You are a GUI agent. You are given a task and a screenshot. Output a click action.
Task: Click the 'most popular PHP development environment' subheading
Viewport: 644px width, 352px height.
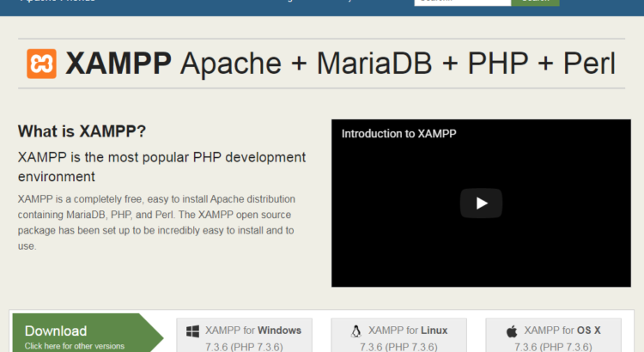click(x=161, y=167)
